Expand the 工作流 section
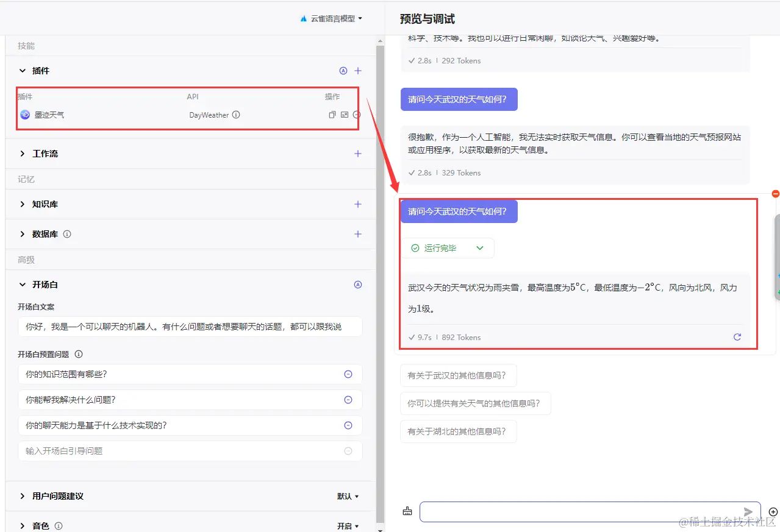Viewport: 780px width, 532px height. pos(23,154)
